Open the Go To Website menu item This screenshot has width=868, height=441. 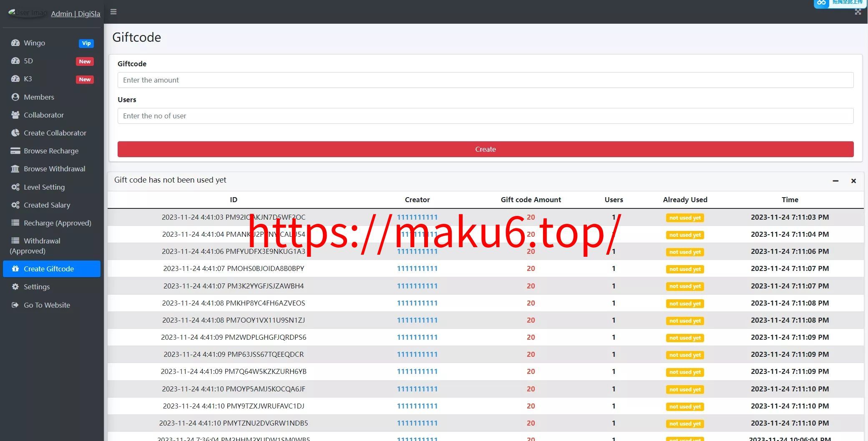(x=52, y=305)
